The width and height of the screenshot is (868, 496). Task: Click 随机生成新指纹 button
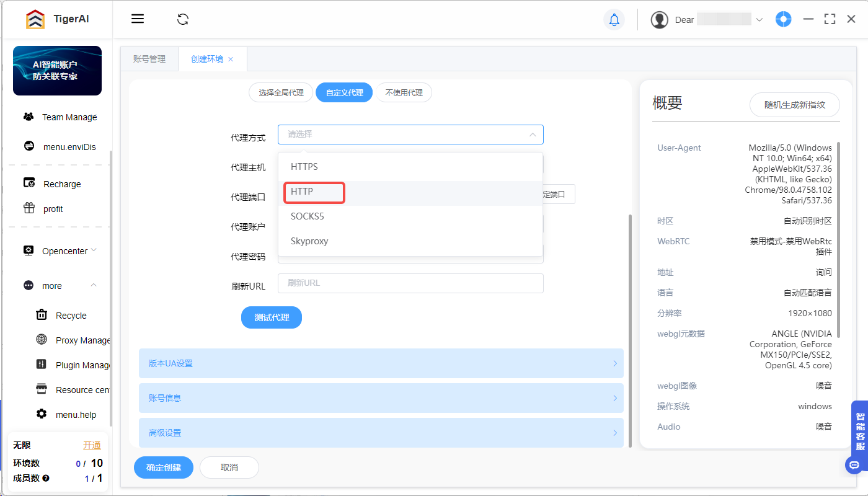click(795, 105)
